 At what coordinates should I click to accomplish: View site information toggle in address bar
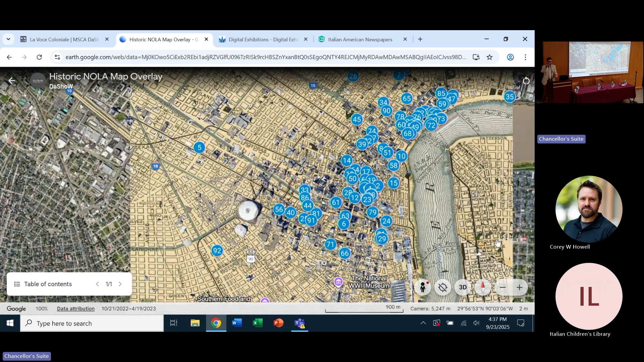tap(57, 57)
